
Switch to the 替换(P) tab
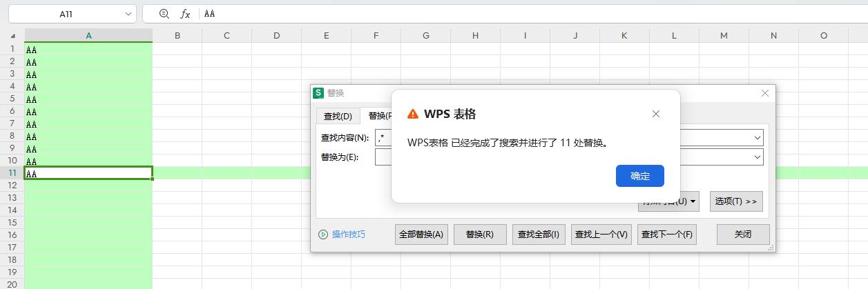(378, 116)
